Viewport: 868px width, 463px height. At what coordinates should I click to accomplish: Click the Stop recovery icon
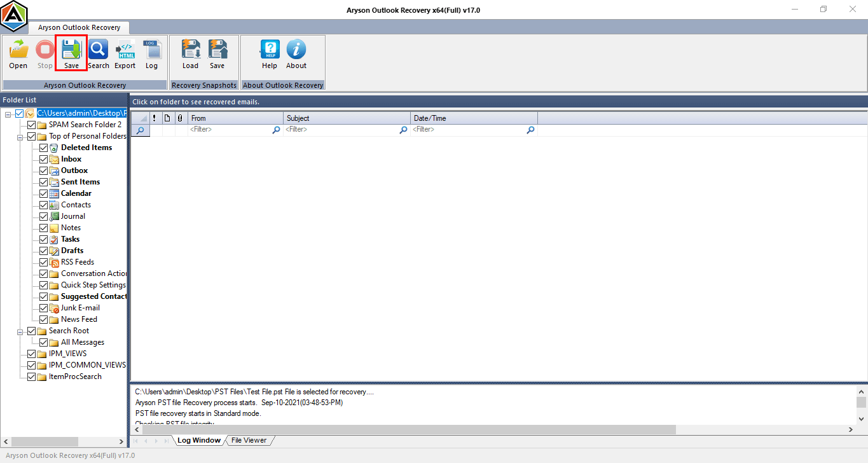(x=45, y=50)
